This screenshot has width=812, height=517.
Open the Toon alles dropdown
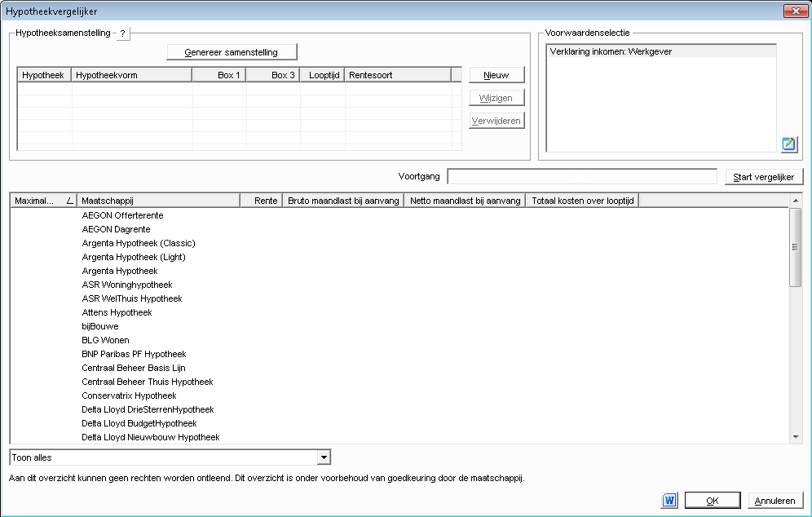click(324, 457)
